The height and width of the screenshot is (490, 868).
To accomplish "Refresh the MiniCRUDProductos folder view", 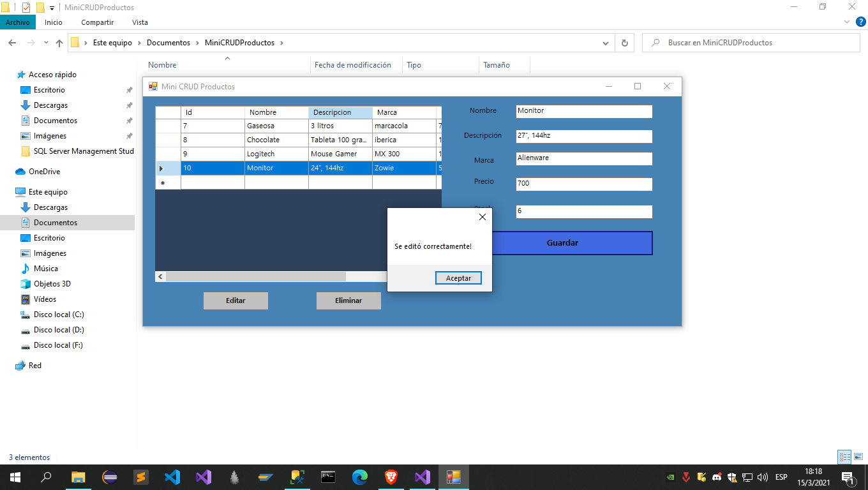I will click(x=624, y=42).
